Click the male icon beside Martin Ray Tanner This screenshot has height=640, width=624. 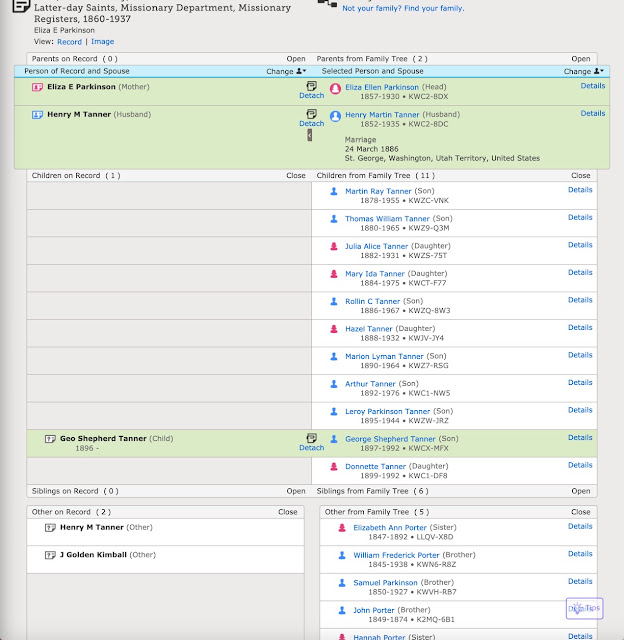(334, 191)
